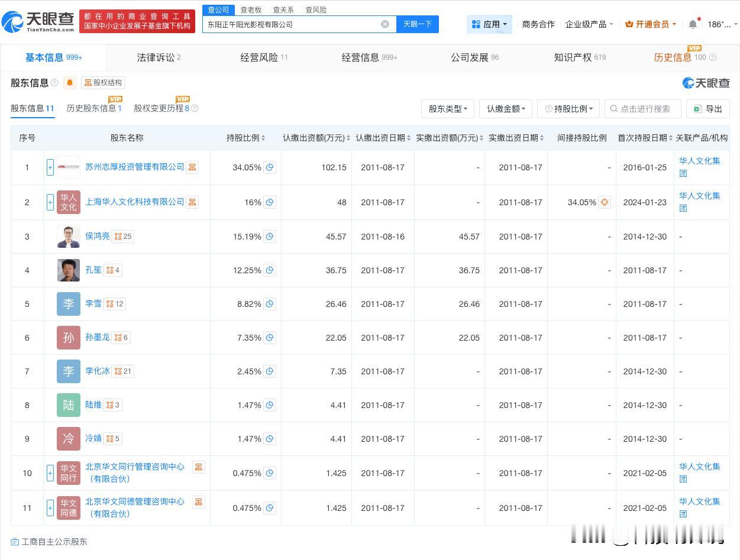Click equity structure icon next to 苏州志厚投资管理有限公司

(192, 167)
